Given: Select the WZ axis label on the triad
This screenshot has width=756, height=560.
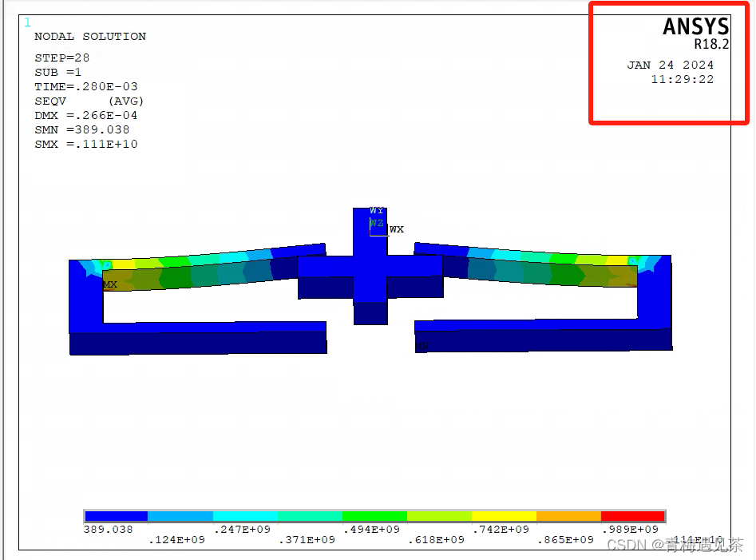Looking at the screenshot, I should pyautogui.click(x=377, y=222).
